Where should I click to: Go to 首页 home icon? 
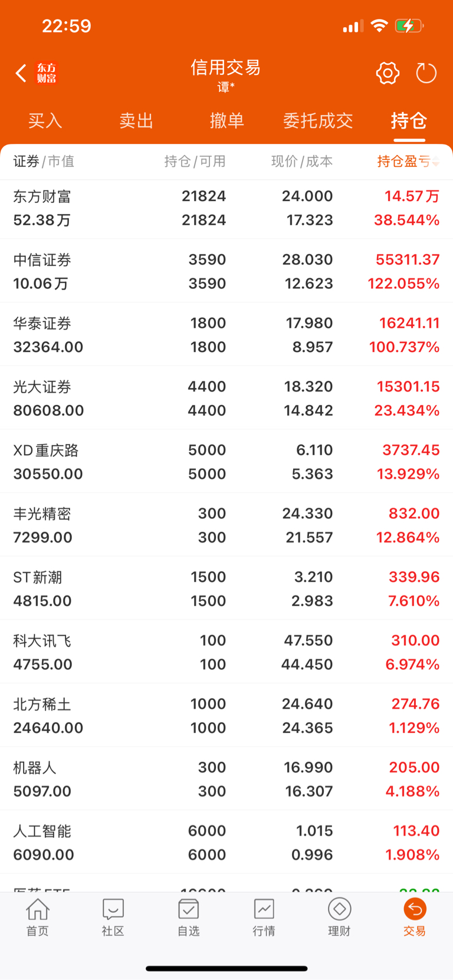(38, 910)
